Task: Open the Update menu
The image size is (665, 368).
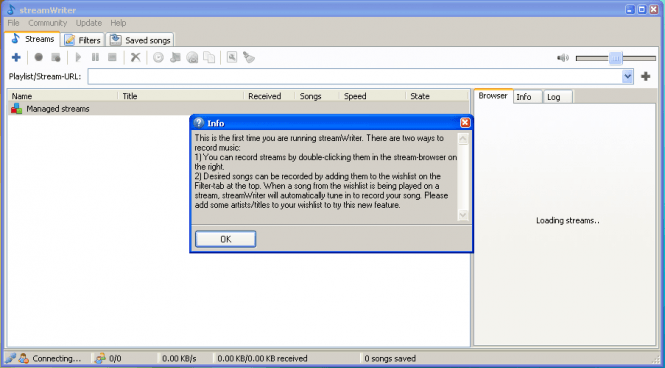Action: [x=89, y=23]
